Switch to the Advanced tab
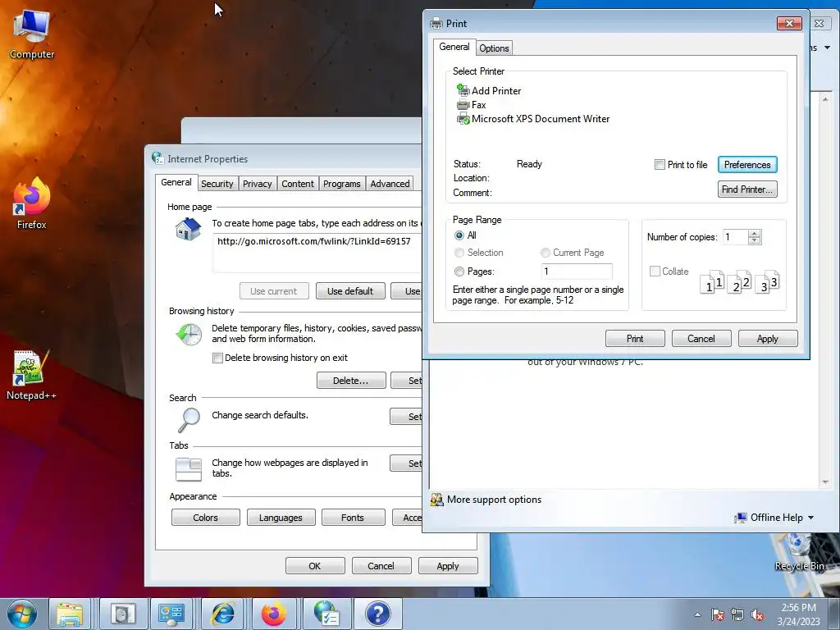 coord(390,184)
